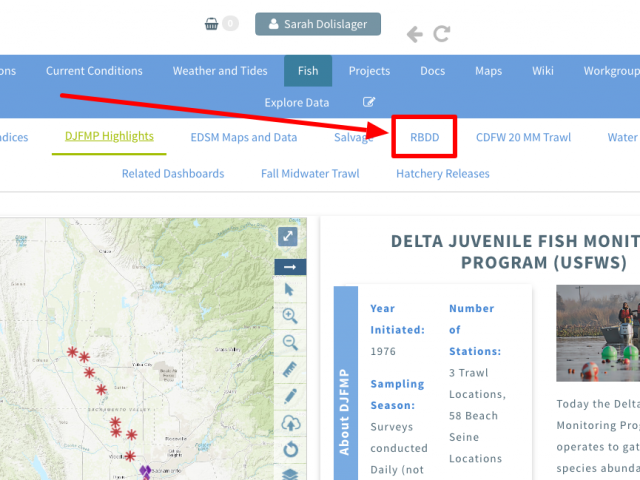Click the 'Year Initiated:' heading
The image size is (640, 480).
pyautogui.click(x=398, y=319)
